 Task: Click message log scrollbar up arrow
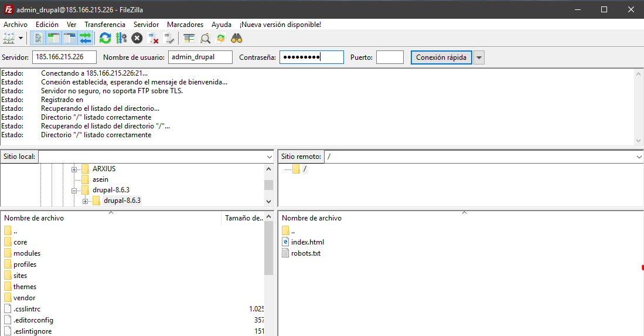638,74
